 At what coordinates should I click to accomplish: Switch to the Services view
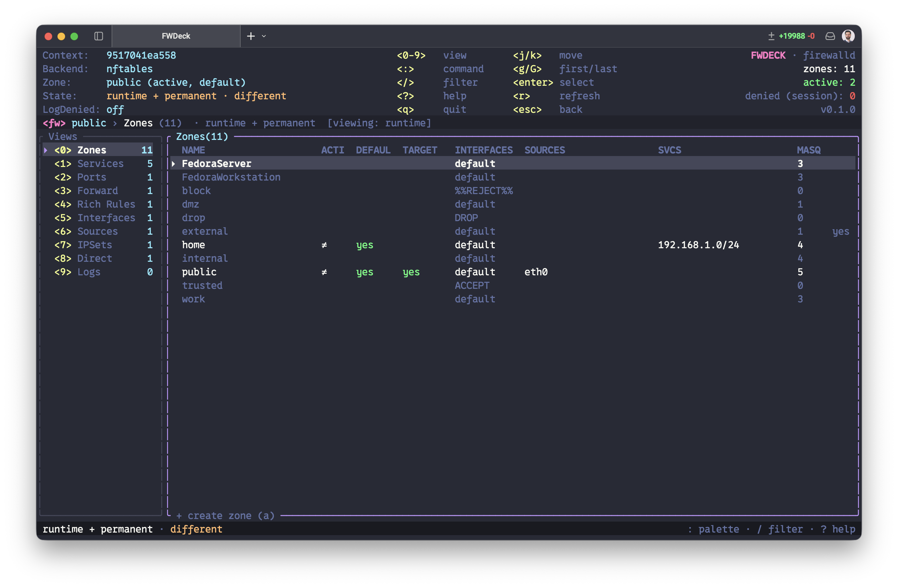98,164
